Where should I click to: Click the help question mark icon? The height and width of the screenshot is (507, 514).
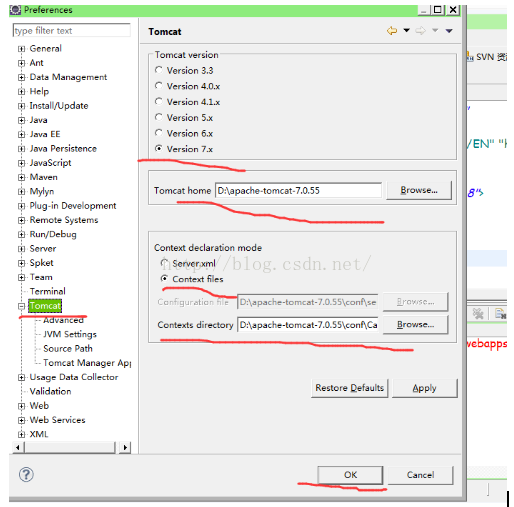[x=26, y=475]
